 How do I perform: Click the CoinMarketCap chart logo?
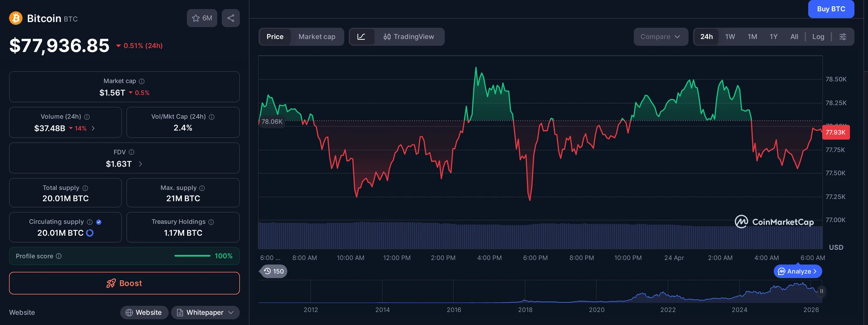click(x=774, y=222)
